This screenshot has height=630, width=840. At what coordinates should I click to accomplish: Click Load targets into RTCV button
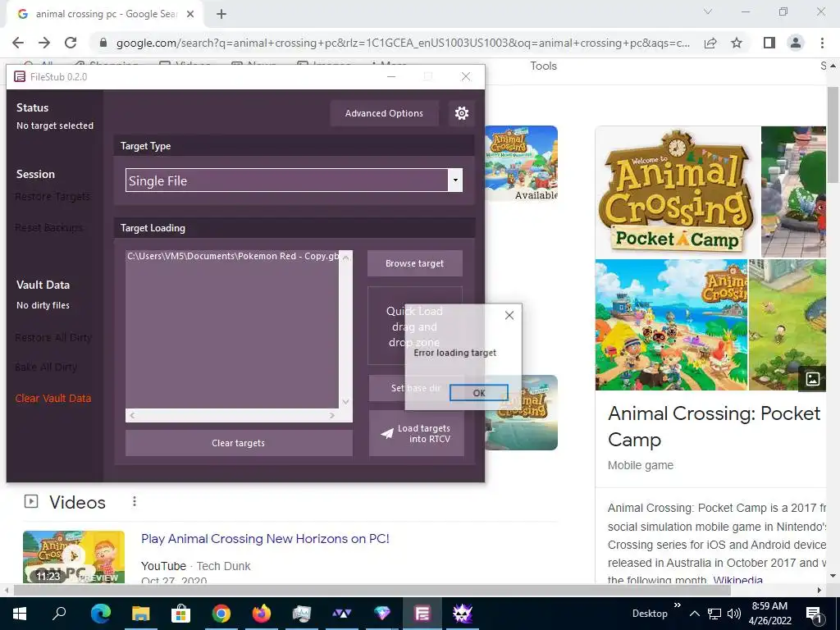416,433
